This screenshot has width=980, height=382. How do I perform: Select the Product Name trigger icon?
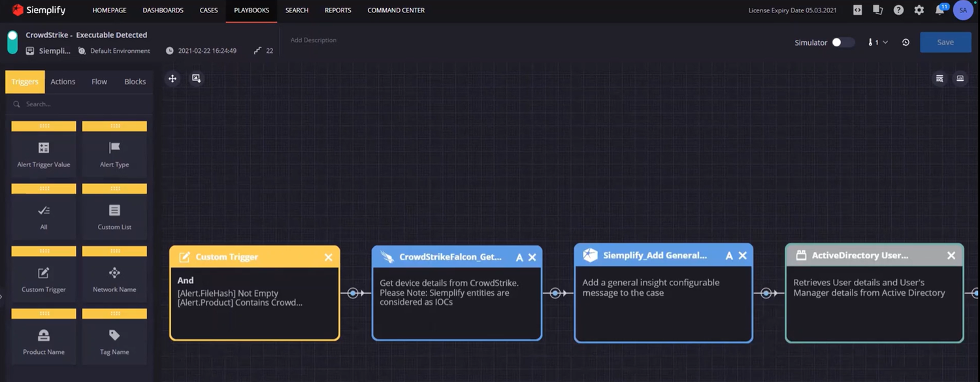point(43,336)
